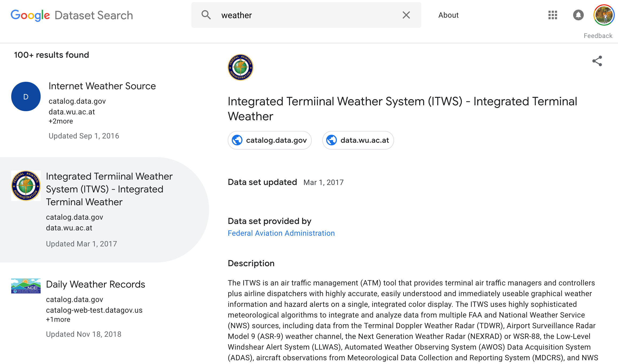
Task: Select Internet Weather Source result
Action: click(102, 86)
